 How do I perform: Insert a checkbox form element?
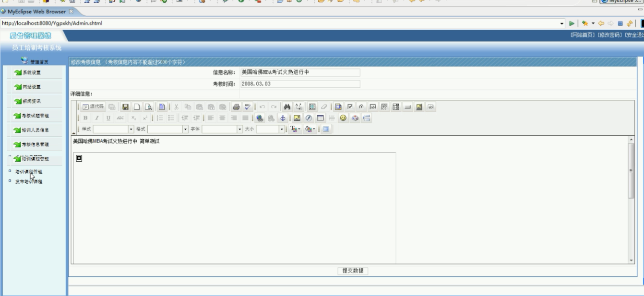pyautogui.click(x=349, y=107)
